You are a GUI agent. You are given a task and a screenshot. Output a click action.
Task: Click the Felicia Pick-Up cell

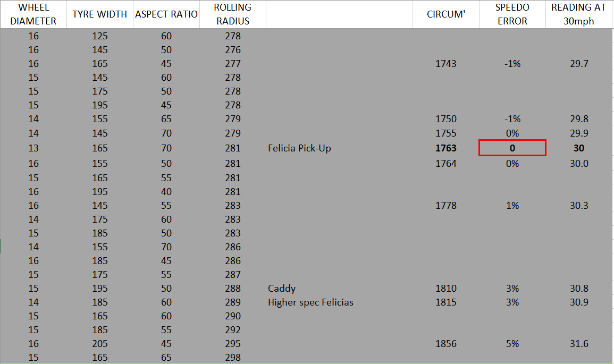(299, 148)
